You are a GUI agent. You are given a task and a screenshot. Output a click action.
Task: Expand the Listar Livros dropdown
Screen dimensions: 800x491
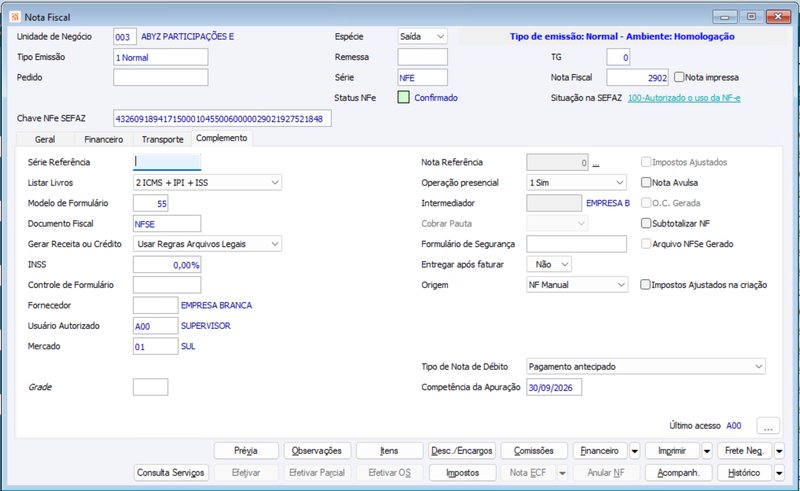(x=207, y=182)
